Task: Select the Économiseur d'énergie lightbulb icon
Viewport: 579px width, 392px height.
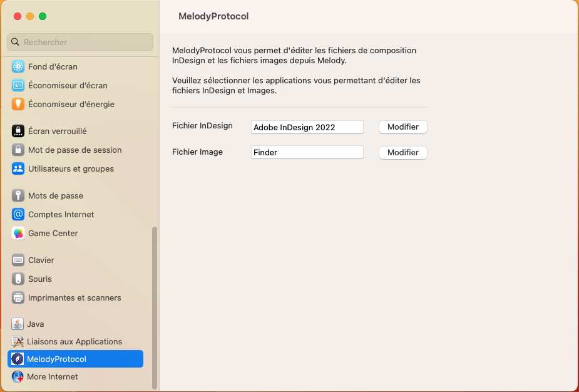Action: [x=18, y=104]
